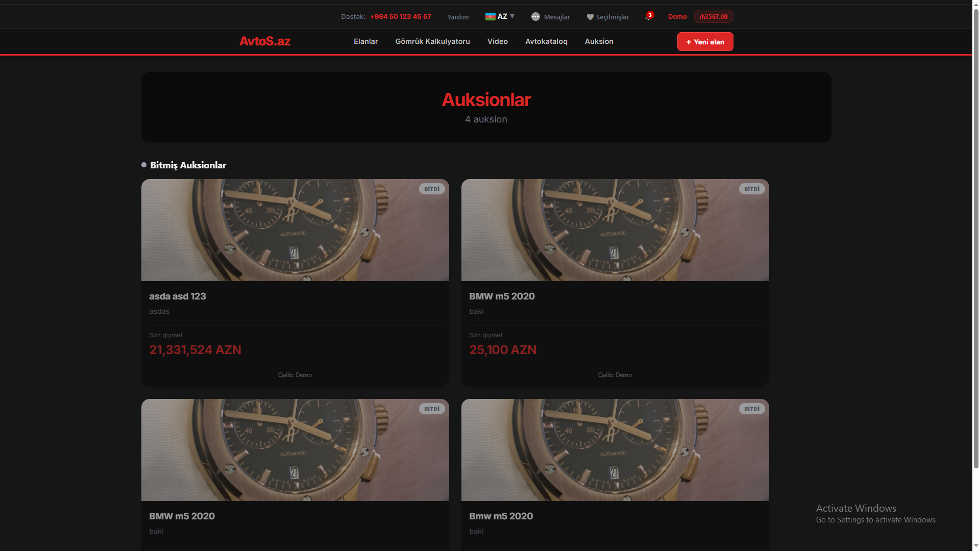
Task: Click BİTDİ badge on 25,100 AZN card
Action: pos(752,189)
